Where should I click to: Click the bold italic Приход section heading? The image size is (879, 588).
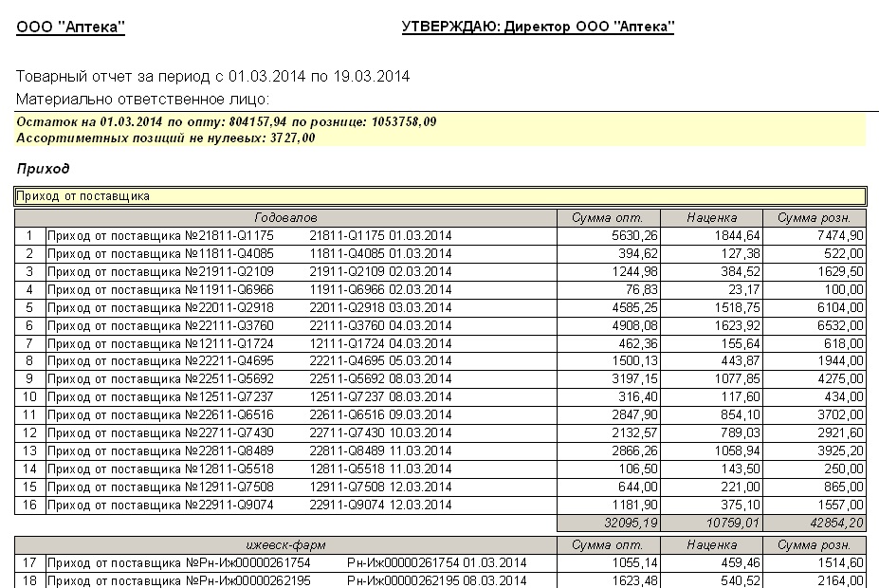point(43,168)
